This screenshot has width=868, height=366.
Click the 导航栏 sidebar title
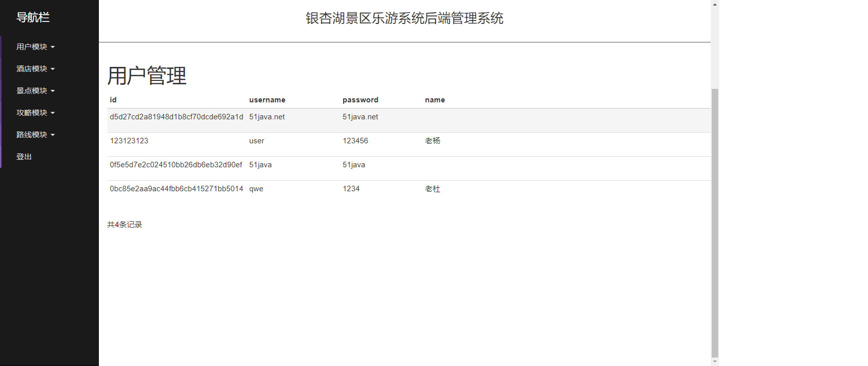(x=33, y=17)
